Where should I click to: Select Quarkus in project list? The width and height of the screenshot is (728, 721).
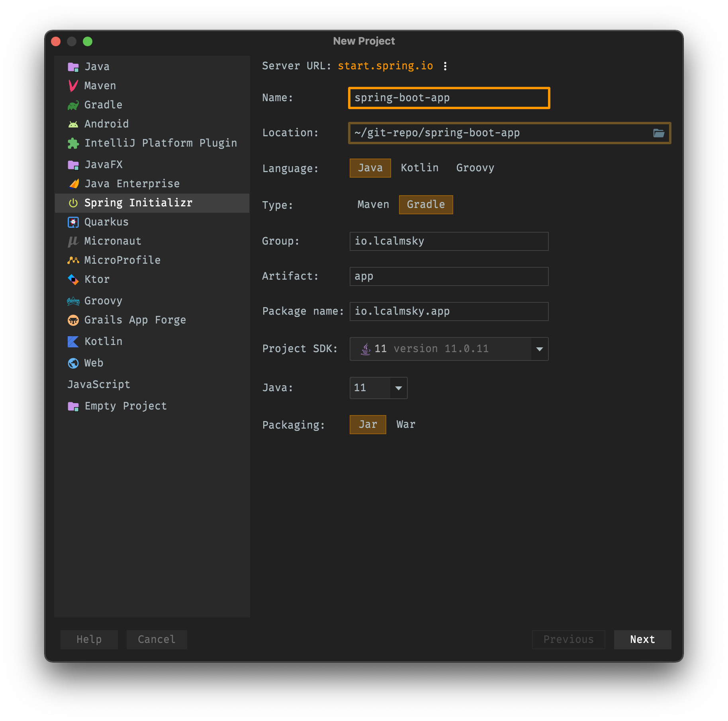(152, 222)
